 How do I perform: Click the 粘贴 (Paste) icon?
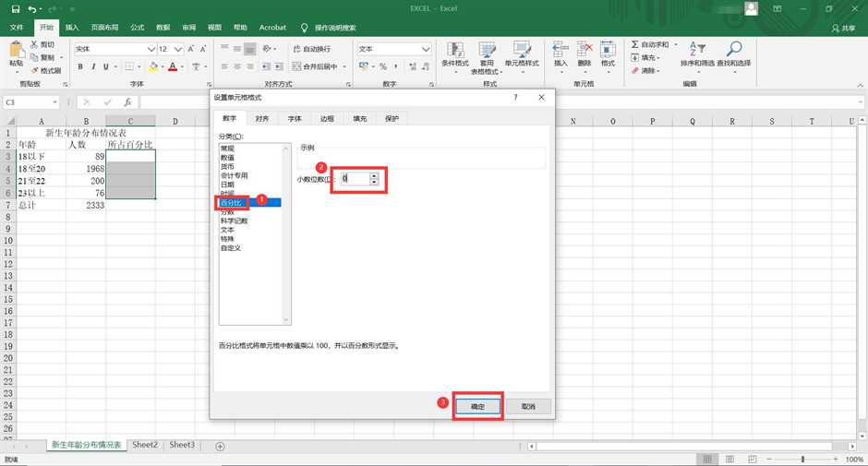16,50
